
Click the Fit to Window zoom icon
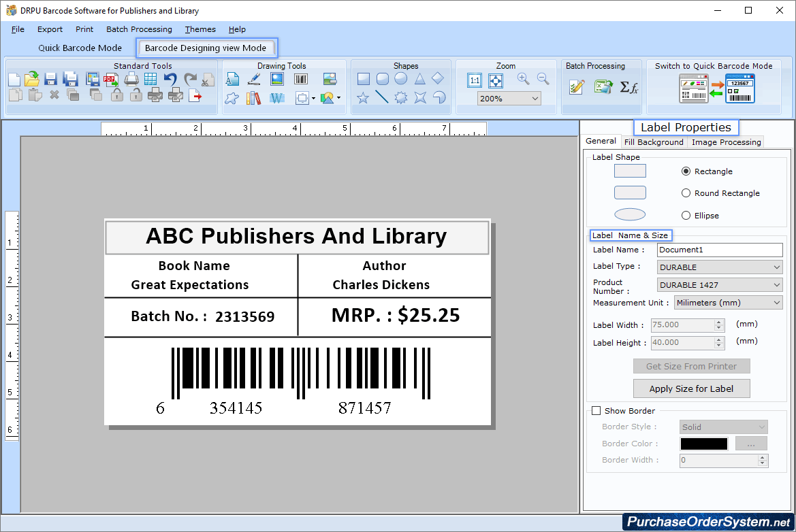pos(496,80)
